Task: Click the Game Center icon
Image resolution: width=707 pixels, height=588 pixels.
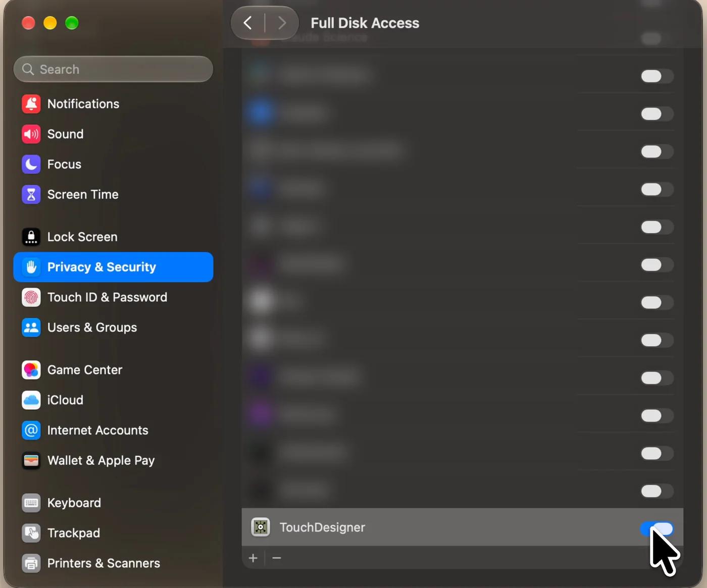Action: pyautogui.click(x=31, y=370)
